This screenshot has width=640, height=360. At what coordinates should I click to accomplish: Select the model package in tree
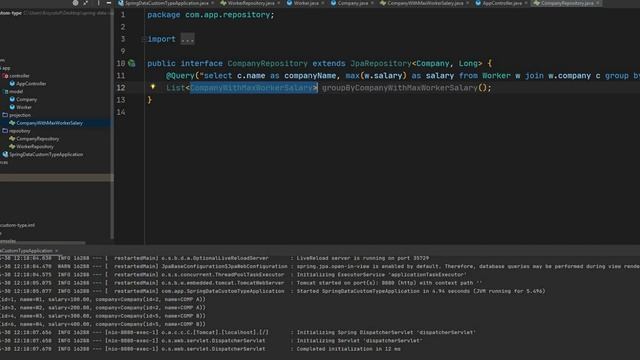point(16,91)
